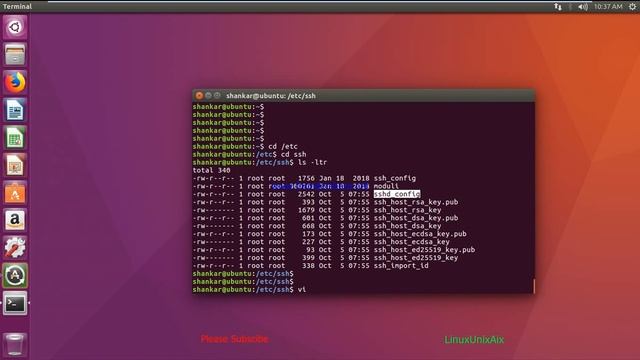This screenshot has width=640, height=360.
Task: Open Software Updater icon in launcher
Action: tap(15, 276)
